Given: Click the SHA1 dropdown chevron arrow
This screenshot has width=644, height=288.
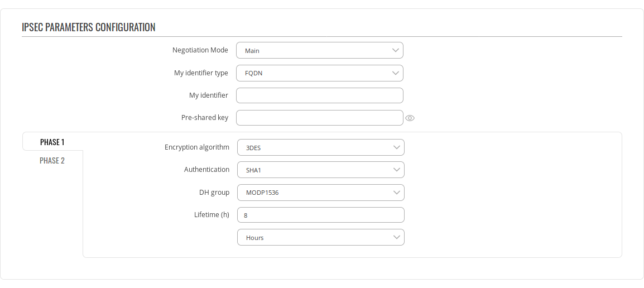Looking at the screenshot, I should pyautogui.click(x=397, y=170).
